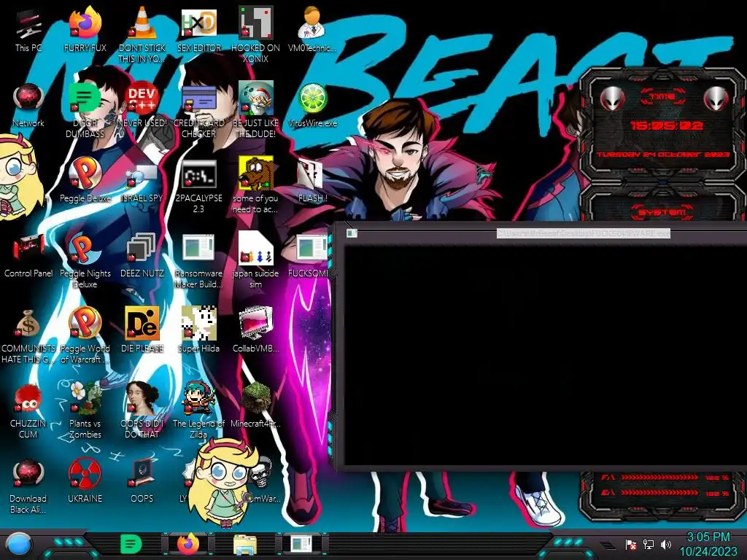Open Peggle World of Warcraft icon
747x560 pixels.
[85, 335]
